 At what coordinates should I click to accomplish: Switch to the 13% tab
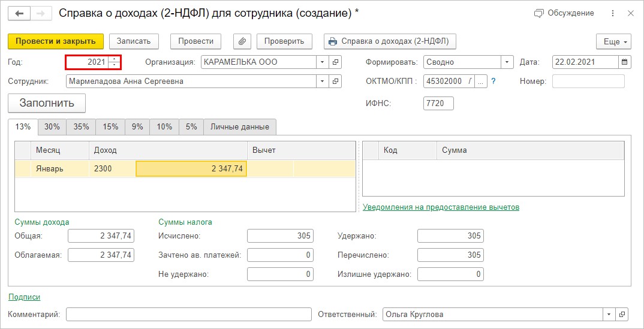click(23, 127)
